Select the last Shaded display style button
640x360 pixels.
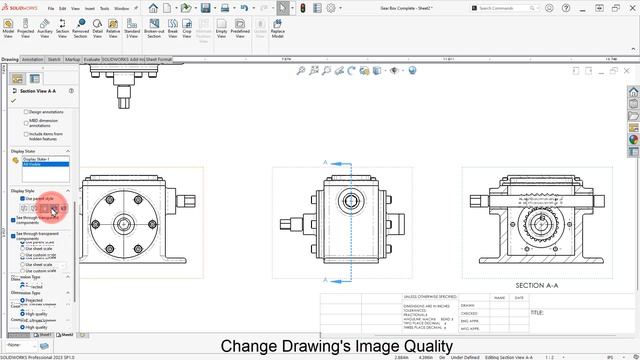coord(63,208)
